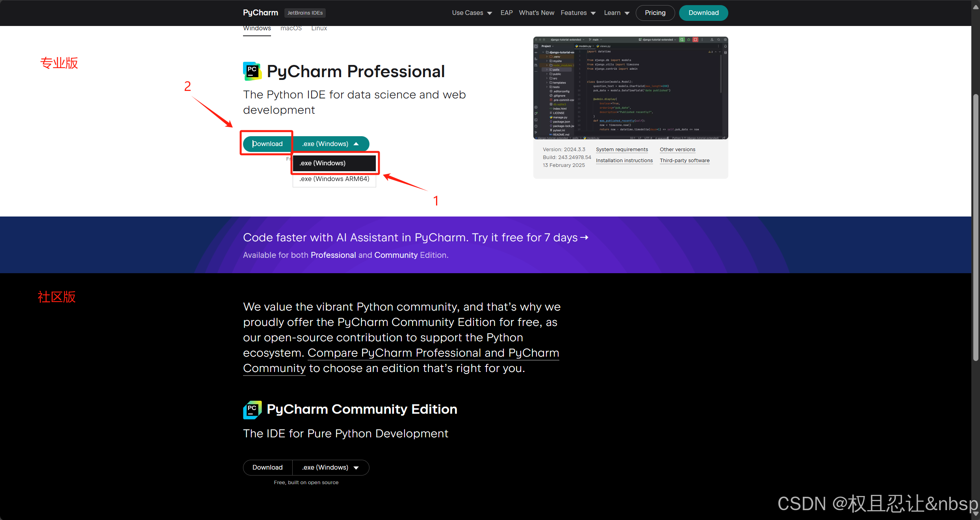Open the What's New page
The width and height of the screenshot is (980, 520).
coord(536,13)
